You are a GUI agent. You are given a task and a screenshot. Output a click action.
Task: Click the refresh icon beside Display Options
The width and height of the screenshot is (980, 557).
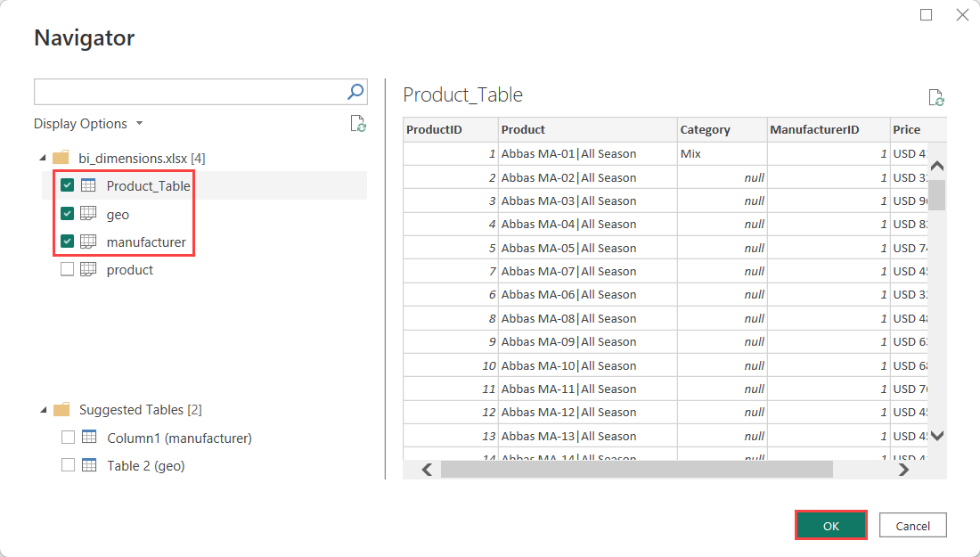358,124
